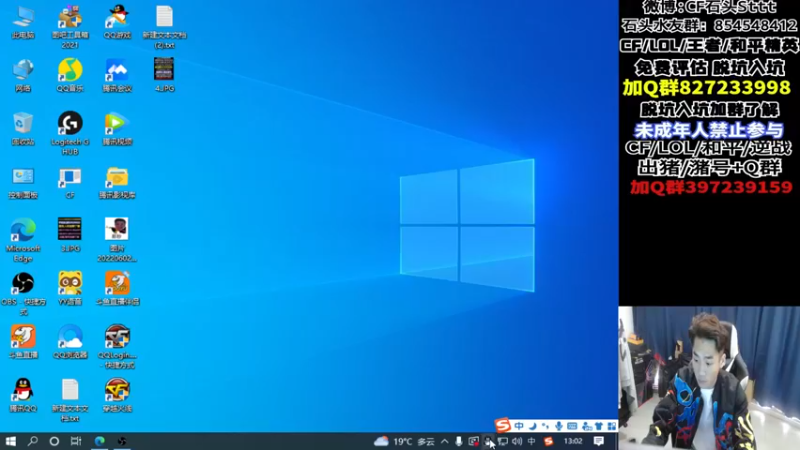Select the CF desktop shortcut

point(70,183)
